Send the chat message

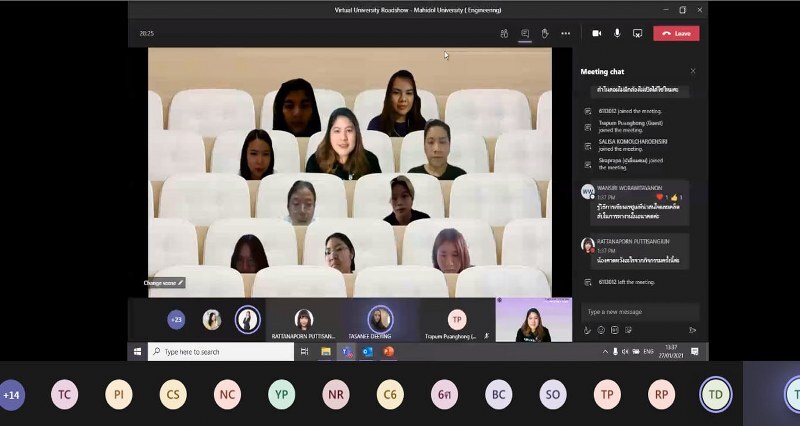[692, 330]
